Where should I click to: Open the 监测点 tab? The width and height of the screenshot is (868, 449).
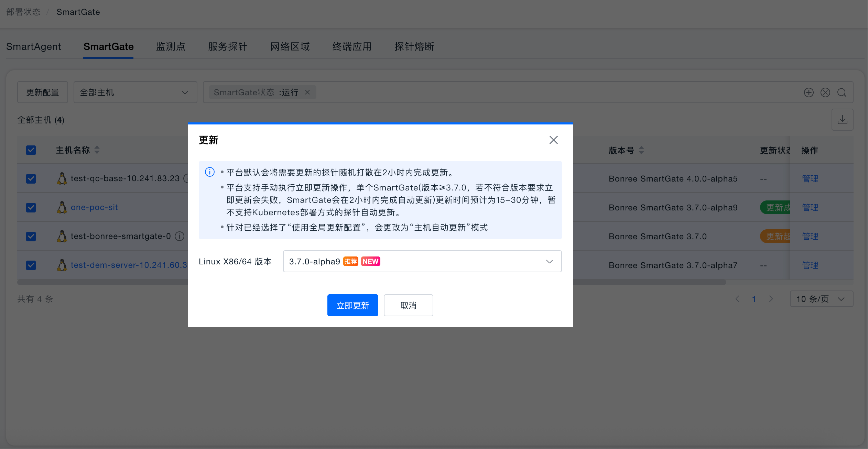click(171, 46)
